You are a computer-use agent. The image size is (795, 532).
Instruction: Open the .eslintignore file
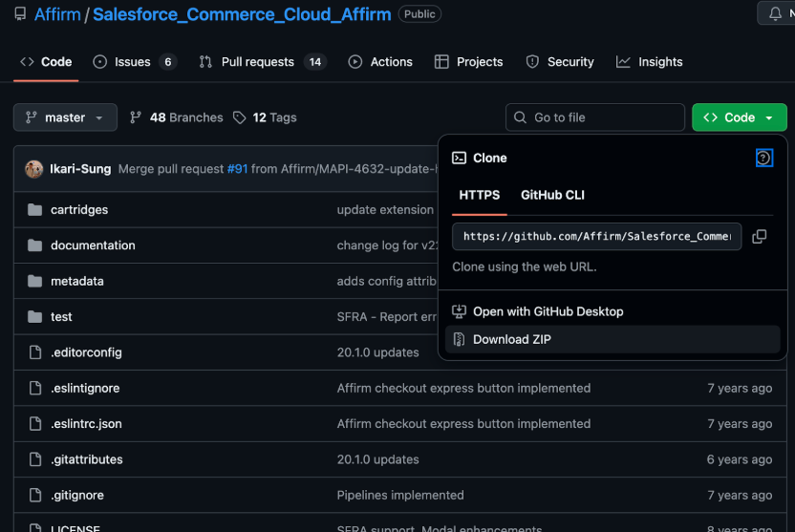tap(85, 388)
